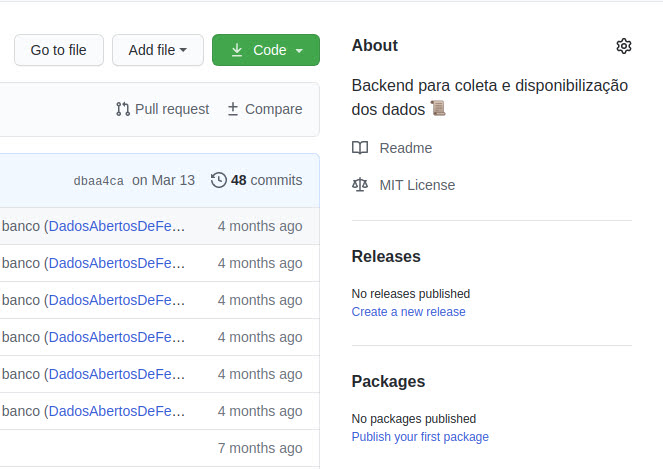Click the download icon on Code button
663x469 pixels.
[237, 50]
